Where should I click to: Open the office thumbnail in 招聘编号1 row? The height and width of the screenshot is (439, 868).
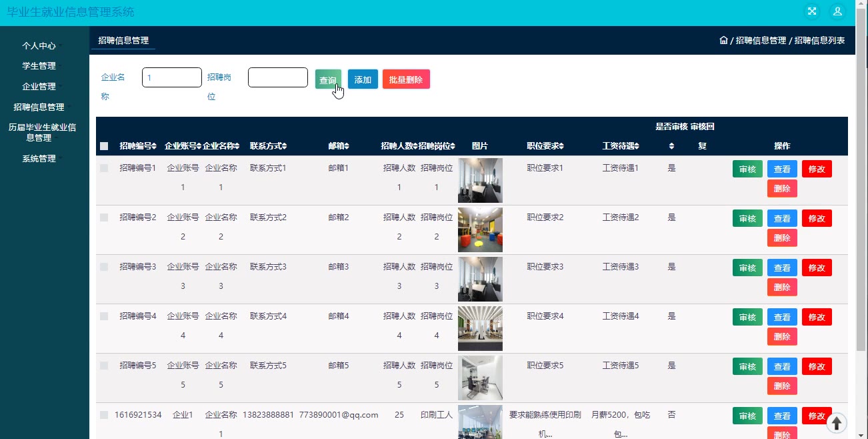pyautogui.click(x=480, y=180)
